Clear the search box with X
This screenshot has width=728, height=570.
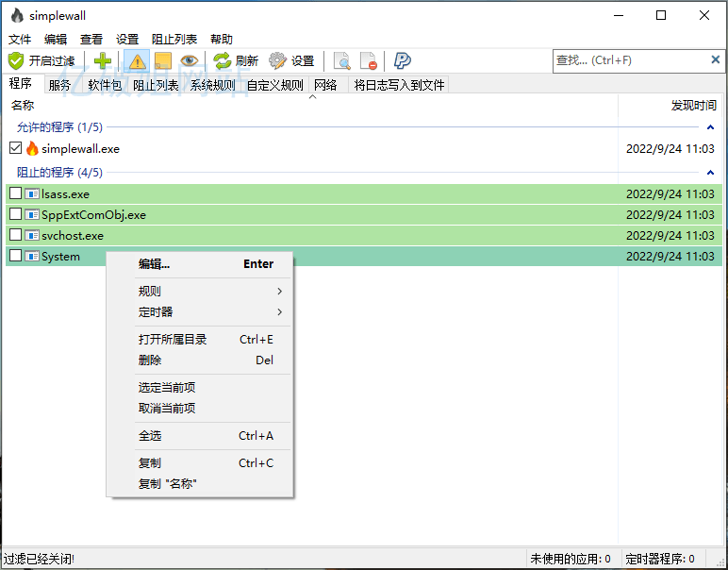[716, 59]
